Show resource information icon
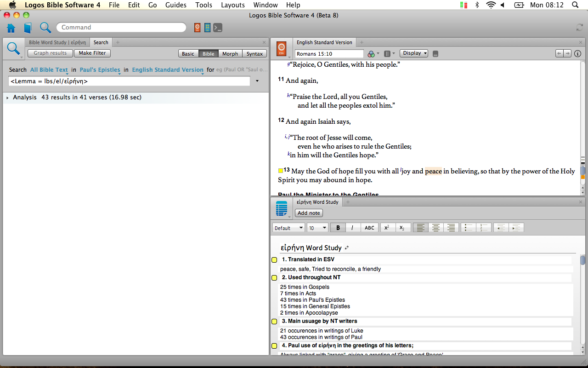 click(x=578, y=53)
